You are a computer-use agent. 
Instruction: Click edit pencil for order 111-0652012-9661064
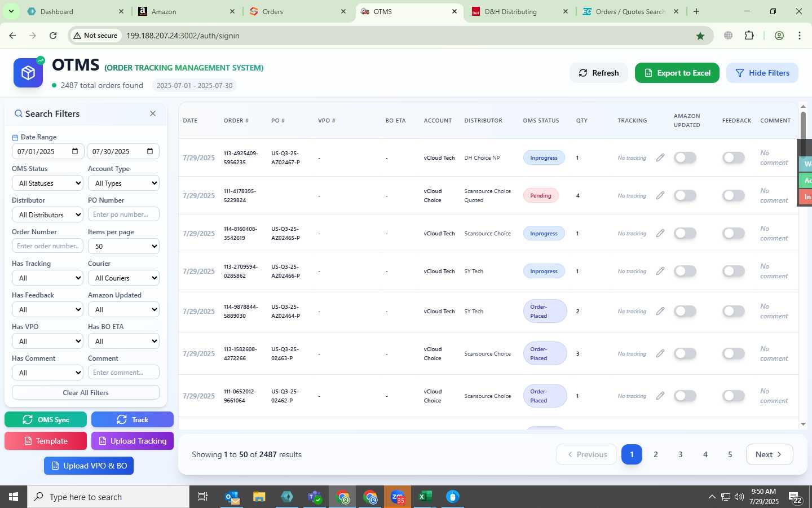[660, 396]
